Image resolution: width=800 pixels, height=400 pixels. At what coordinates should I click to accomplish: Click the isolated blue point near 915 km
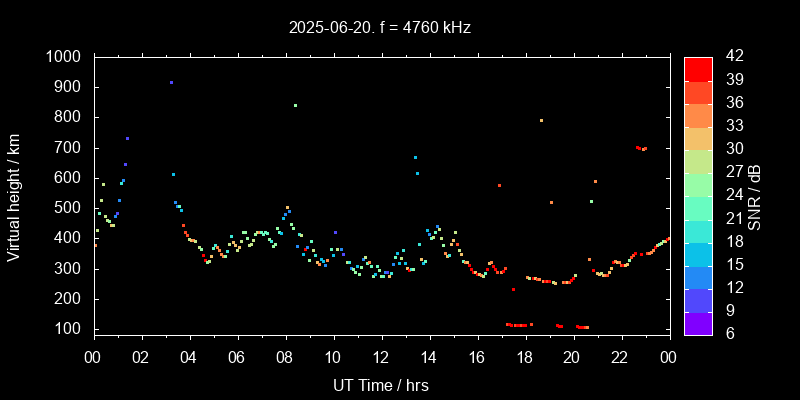tap(171, 83)
